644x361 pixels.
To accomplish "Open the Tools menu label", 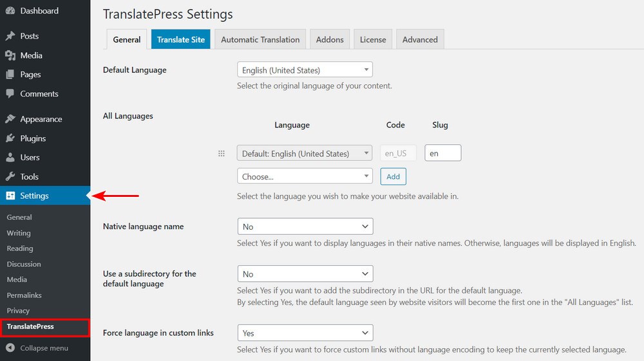I will click(29, 177).
